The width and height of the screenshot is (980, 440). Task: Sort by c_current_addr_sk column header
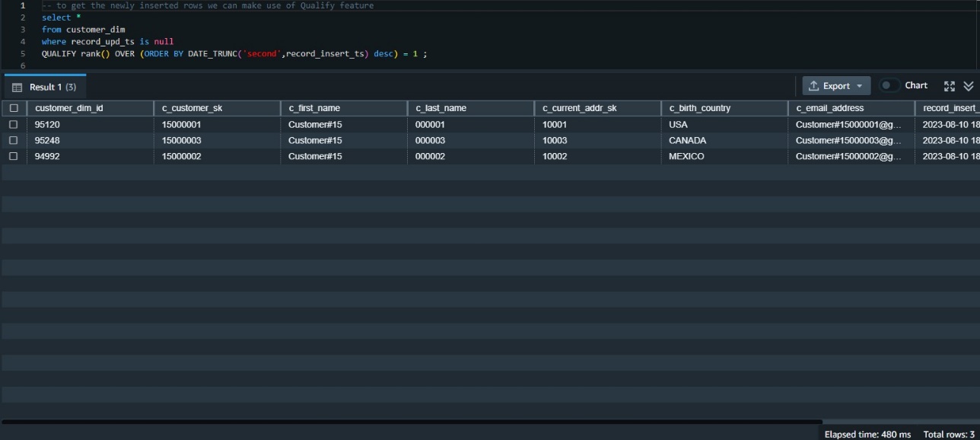point(597,108)
